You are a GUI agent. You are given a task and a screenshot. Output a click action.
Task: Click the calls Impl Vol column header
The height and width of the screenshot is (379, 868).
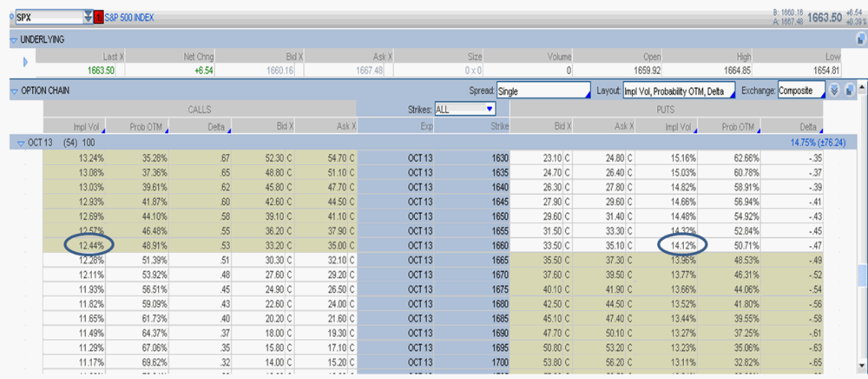pyautogui.click(x=86, y=126)
